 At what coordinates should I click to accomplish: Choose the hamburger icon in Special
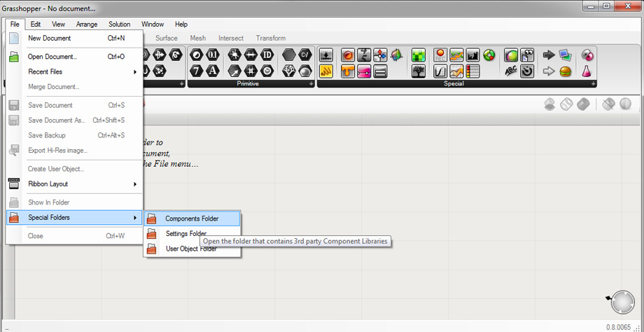coord(565,71)
